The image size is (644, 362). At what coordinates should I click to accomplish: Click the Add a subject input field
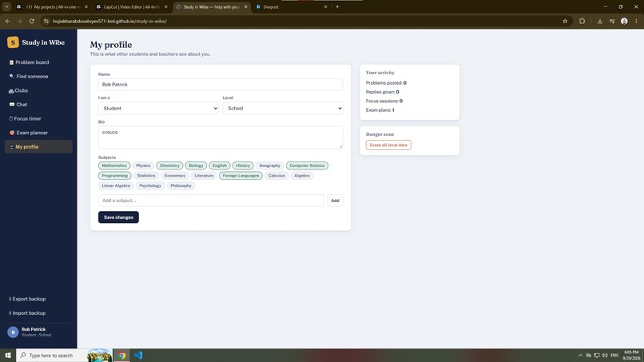[211, 201]
